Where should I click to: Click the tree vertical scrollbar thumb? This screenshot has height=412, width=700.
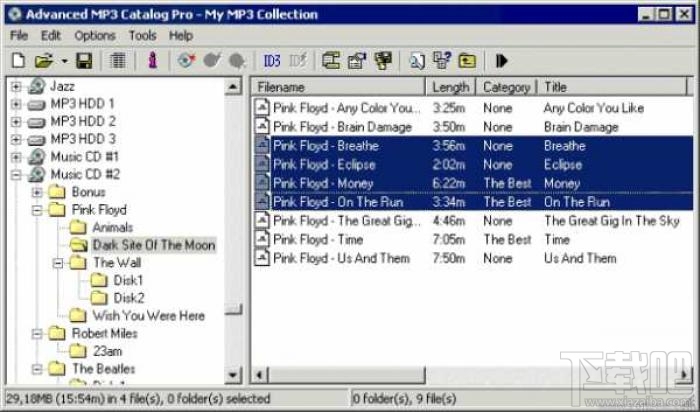tap(233, 309)
